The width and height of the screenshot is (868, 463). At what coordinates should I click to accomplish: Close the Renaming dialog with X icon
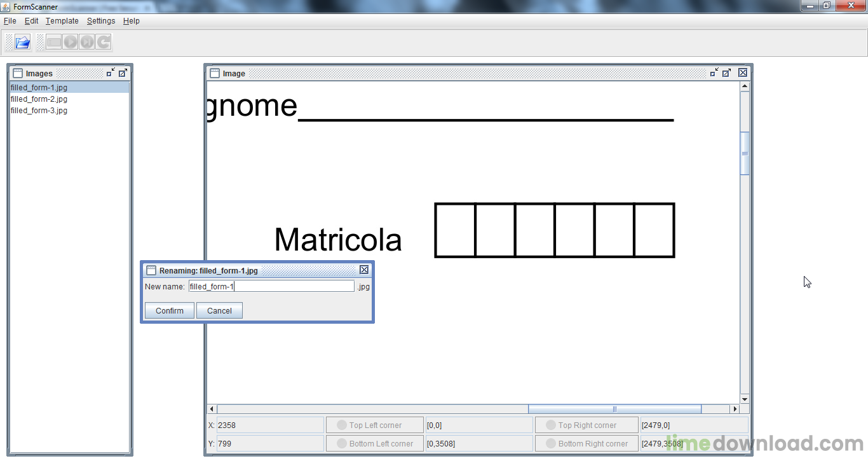tap(364, 270)
